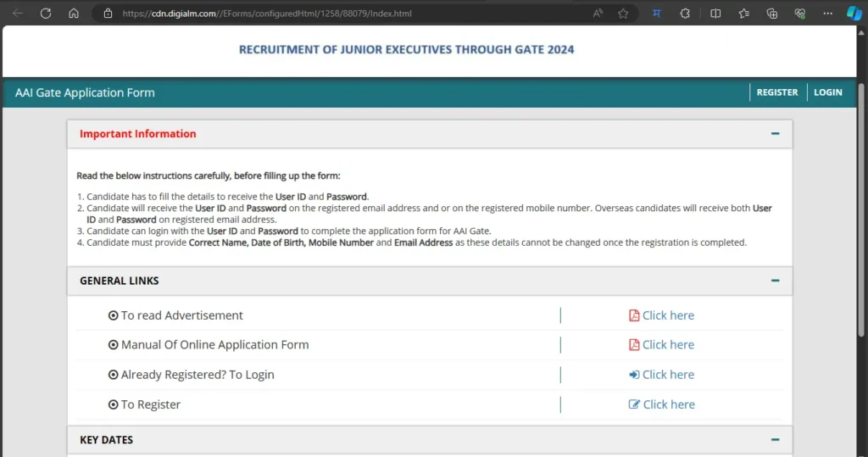The width and height of the screenshot is (868, 457).
Task: Open the REGISTER tab in header
Action: [776, 92]
